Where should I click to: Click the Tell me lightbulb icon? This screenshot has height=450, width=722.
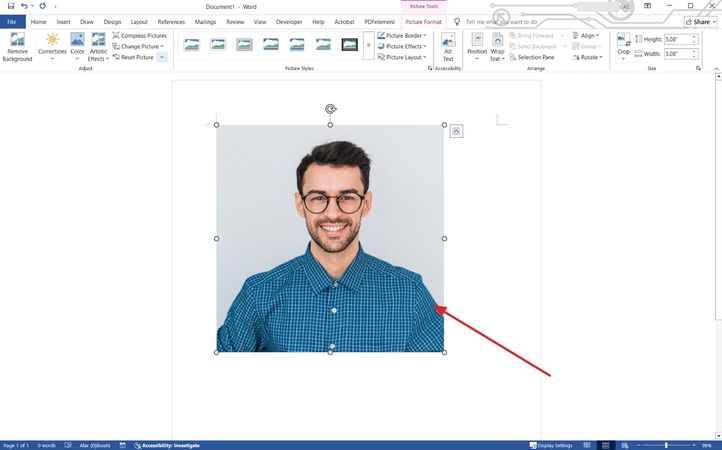(x=457, y=22)
